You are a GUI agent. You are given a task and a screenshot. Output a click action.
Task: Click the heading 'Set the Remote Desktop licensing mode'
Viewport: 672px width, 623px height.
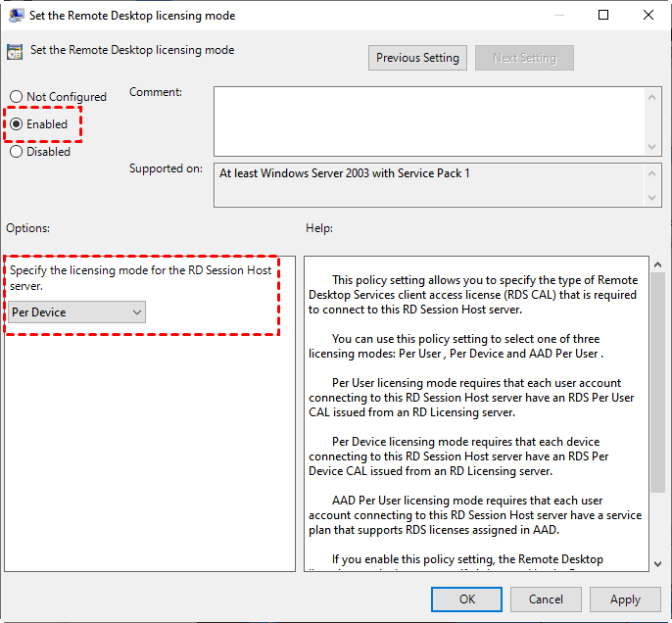pos(132,50)
